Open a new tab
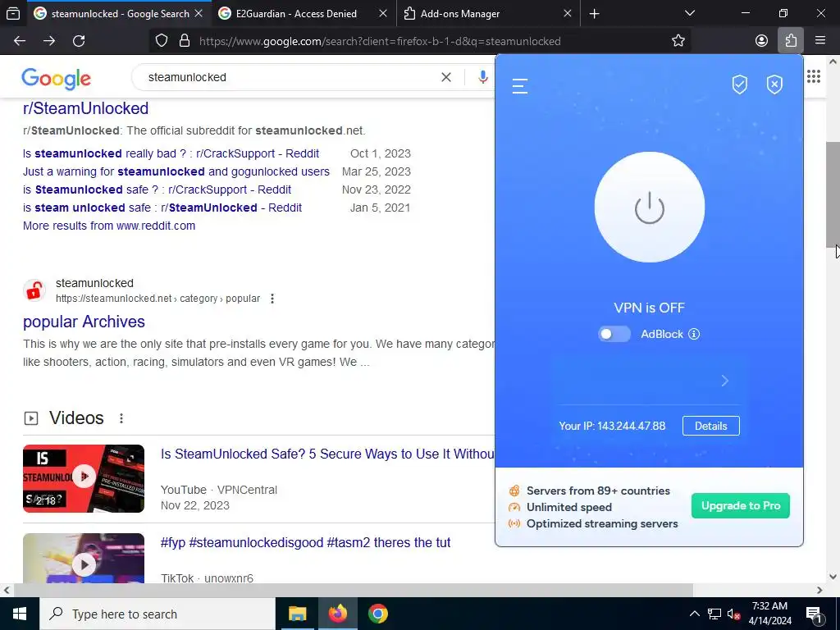 (594, 13)
